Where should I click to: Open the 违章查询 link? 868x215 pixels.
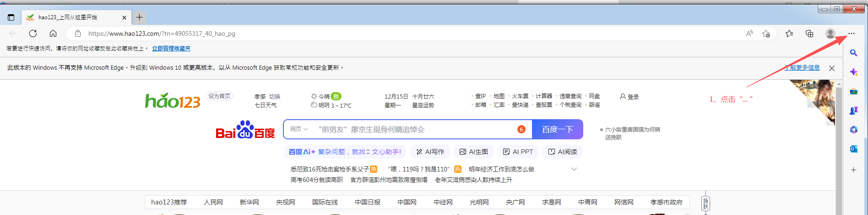(x=570, y=96)
